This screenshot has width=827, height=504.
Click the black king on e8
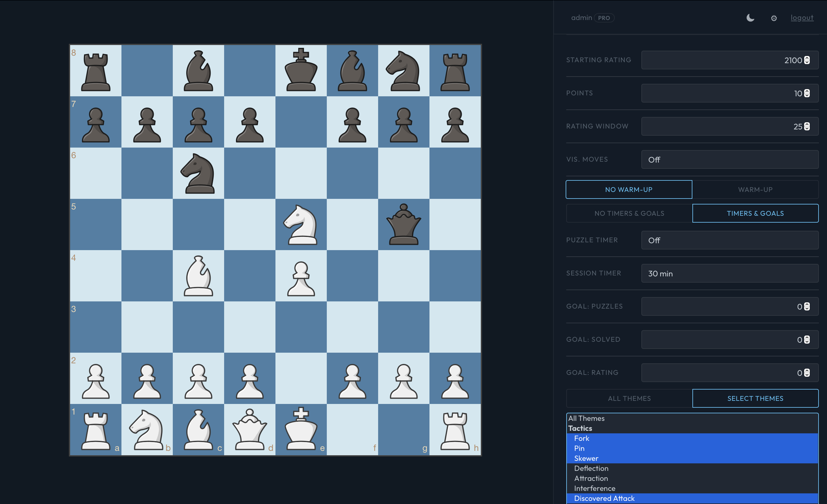301,70
